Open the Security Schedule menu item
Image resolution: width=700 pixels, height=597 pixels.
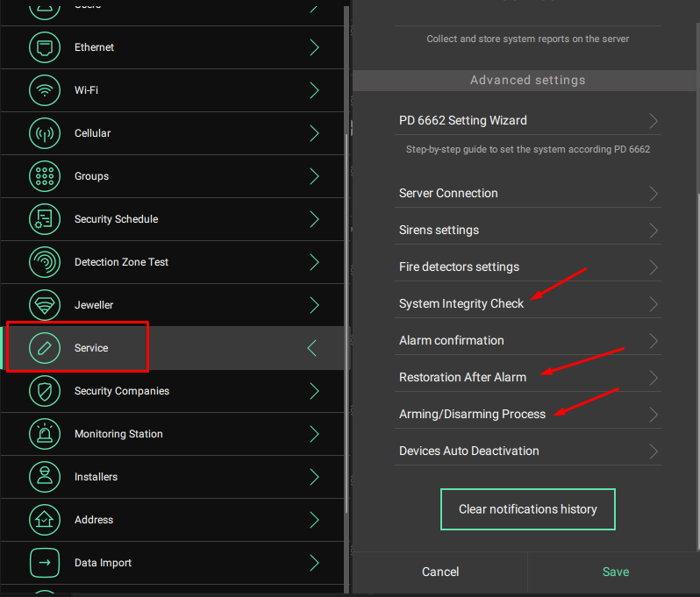[x=172, y=219]
